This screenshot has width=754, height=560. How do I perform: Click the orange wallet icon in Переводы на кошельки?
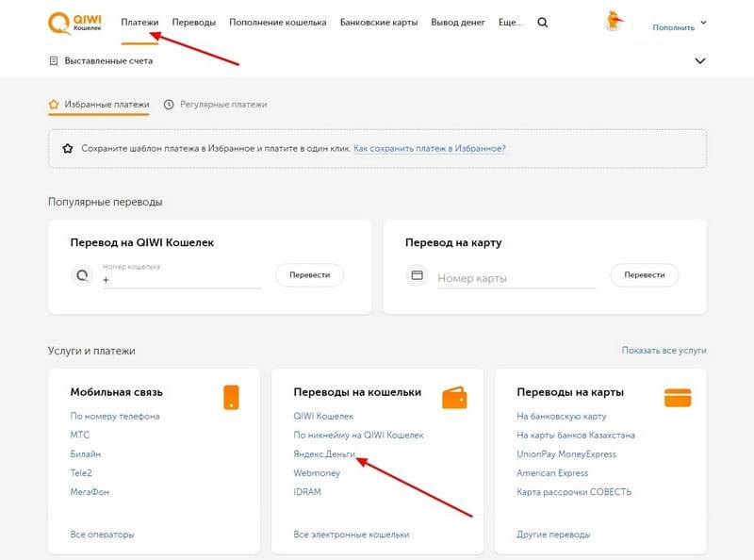pos(454,398)
